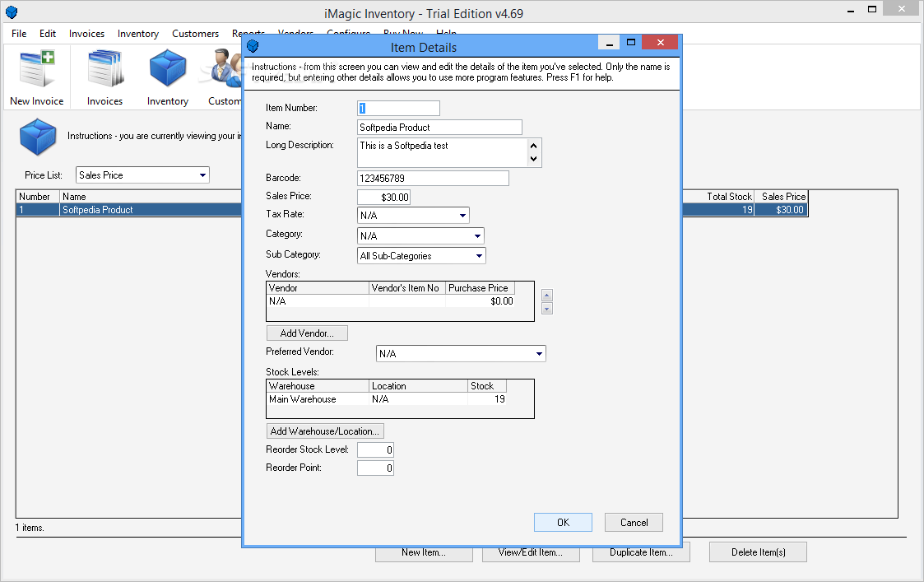924x582 pixels.
Task: Click the Item Number input field
Action: [x=398, y=108]
